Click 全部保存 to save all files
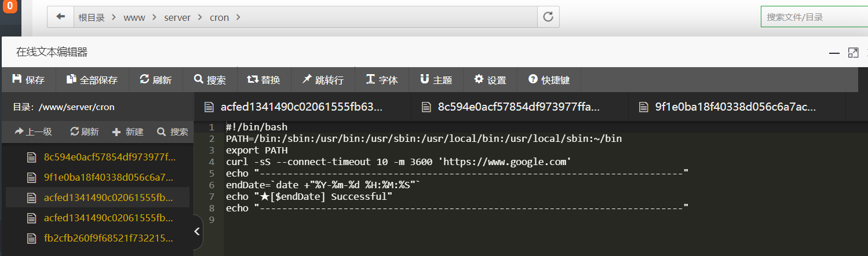This screenshot has height=256, width=868. coord(92,80)
